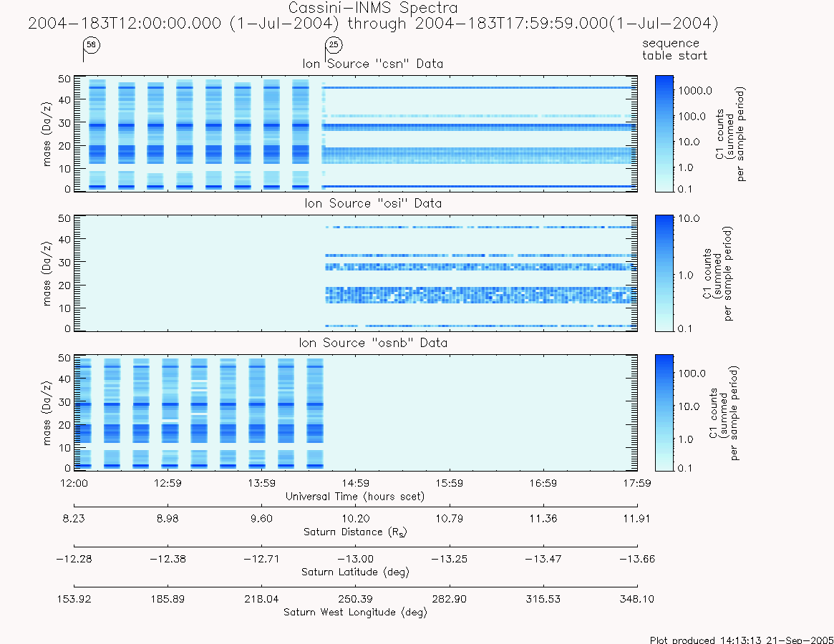834x644 pixels.
Task: Click the 1000.0 label on csn colorbar
Action: click(x=694, y=91)
